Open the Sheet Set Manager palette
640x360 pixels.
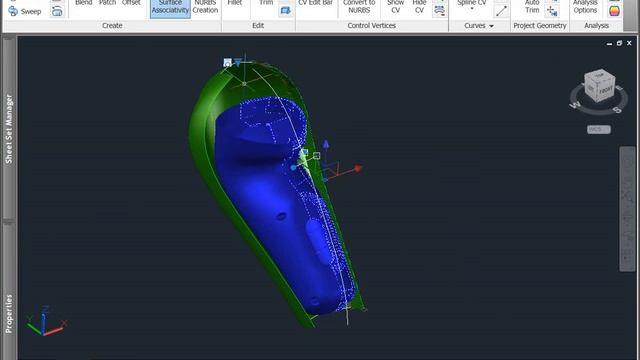[x=9, y=129]
